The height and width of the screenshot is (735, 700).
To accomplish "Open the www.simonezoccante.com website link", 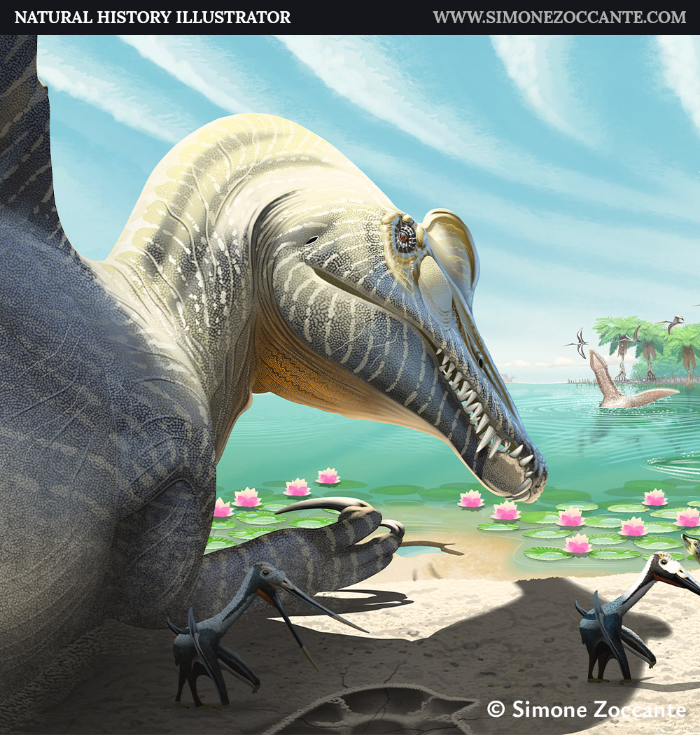I will pyautogui.click(x=559, y=17).
